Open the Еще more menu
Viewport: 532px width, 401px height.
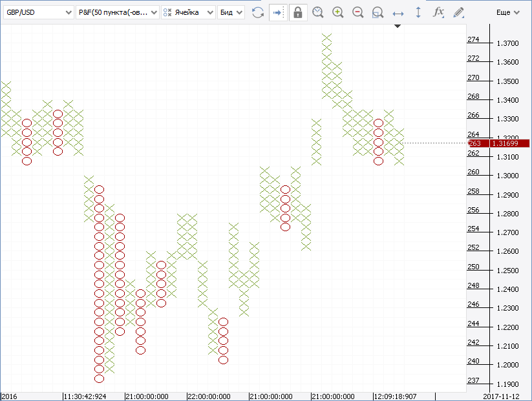508,12
